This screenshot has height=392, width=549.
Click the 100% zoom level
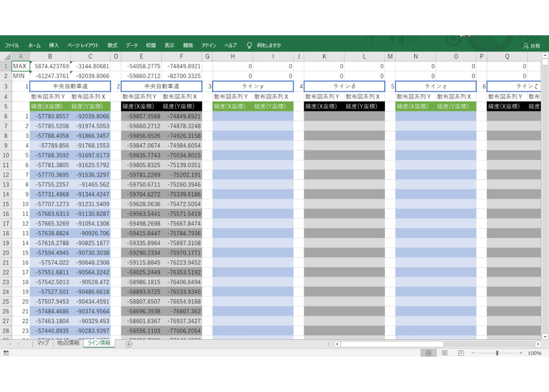tap(534, 353)
